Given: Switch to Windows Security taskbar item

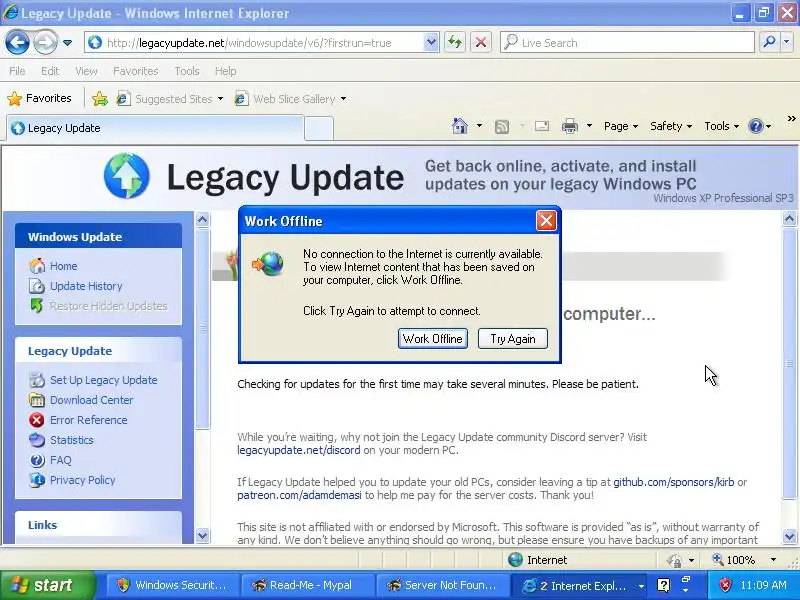Looking at the screenshot, I should tap(172, 585).
